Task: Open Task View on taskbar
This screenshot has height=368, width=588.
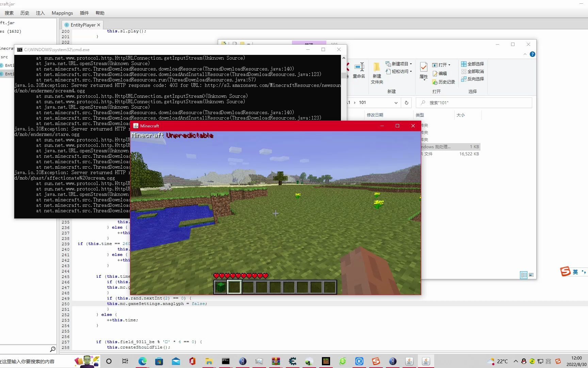Action: 125,361
